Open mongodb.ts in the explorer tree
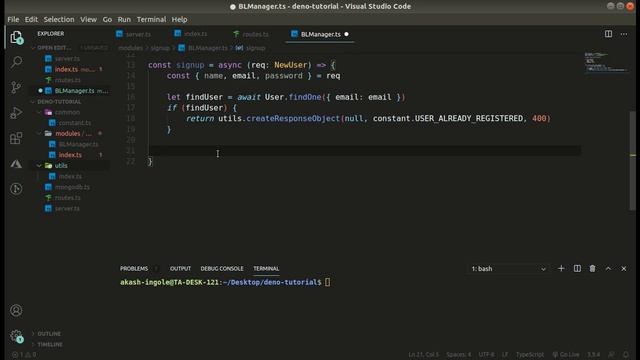The width and height of the screenshot is (640, 360). point(72,187)
